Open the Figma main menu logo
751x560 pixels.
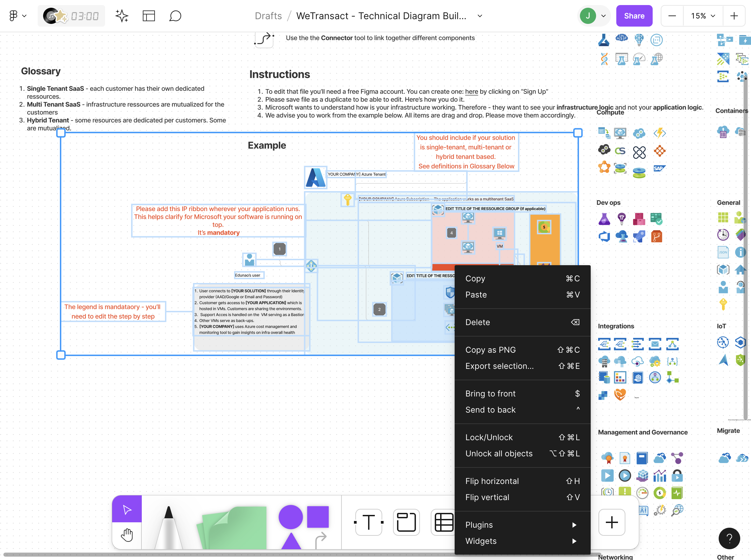(x=13, y=15)
